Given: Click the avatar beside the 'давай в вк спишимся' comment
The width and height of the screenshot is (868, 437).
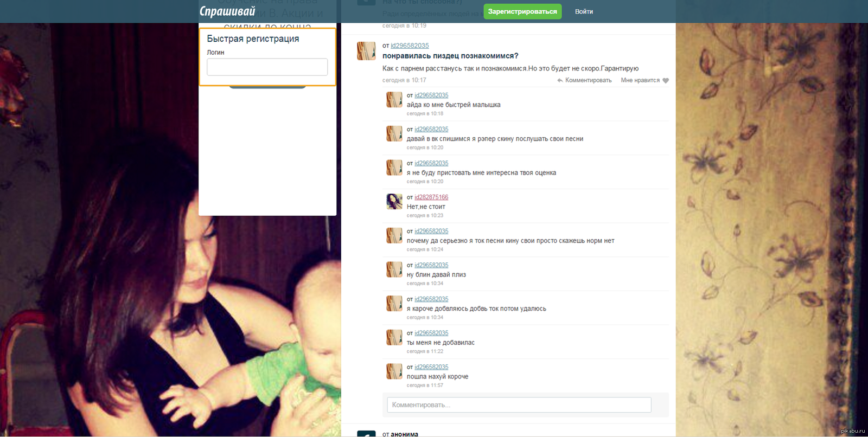Looking at the screenshot, I should pos(394,134).
